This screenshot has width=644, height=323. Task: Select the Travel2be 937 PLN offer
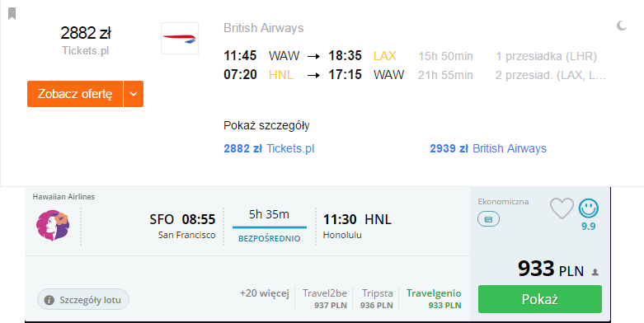click(x=324, y=299)
